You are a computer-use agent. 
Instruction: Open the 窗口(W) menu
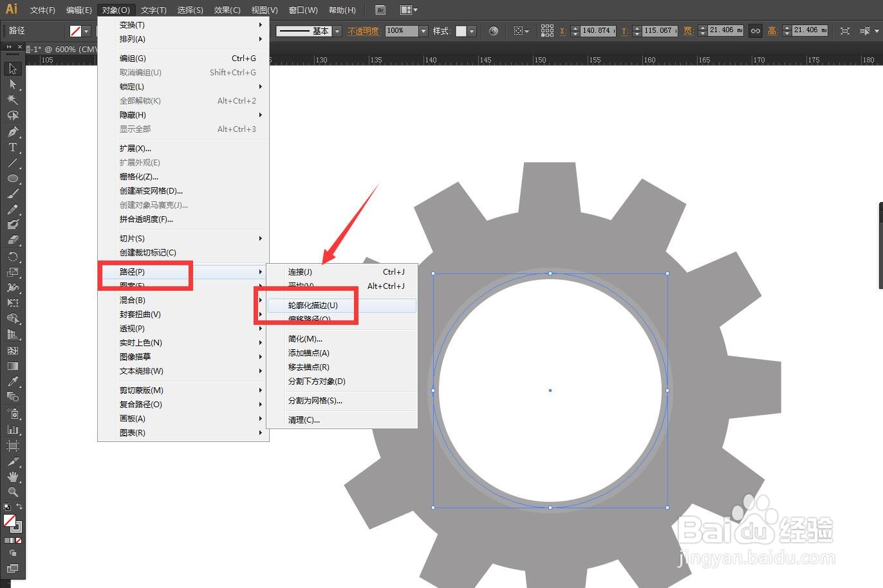click(303, 10)
